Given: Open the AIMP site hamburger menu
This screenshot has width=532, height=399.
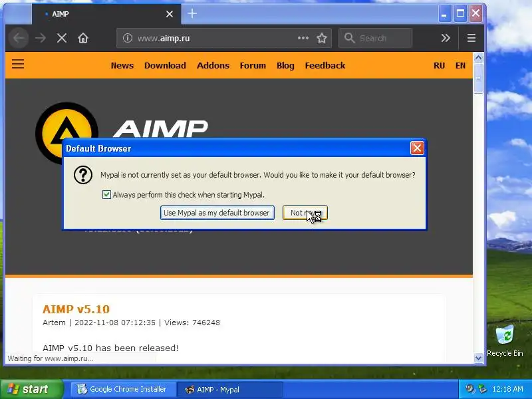Looking at the screenshot, I should [18, 64].
